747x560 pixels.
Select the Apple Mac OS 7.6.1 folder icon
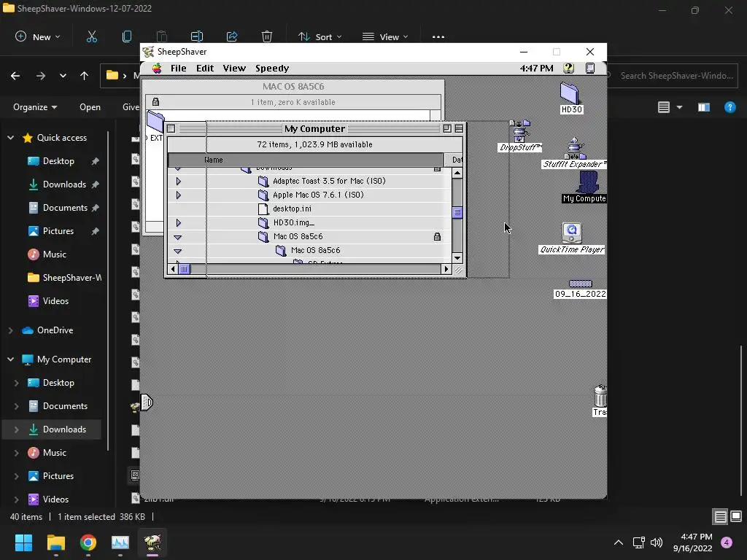[x=263, y=195]
